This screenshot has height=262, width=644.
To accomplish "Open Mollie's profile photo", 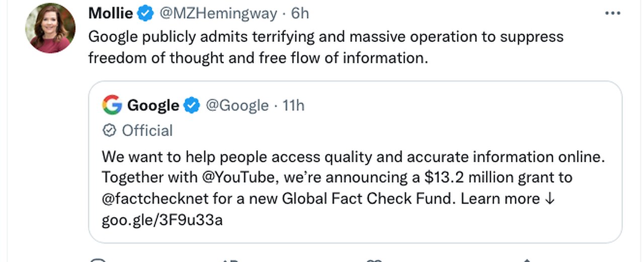I will pyautogui.click(x=50, y=28).
